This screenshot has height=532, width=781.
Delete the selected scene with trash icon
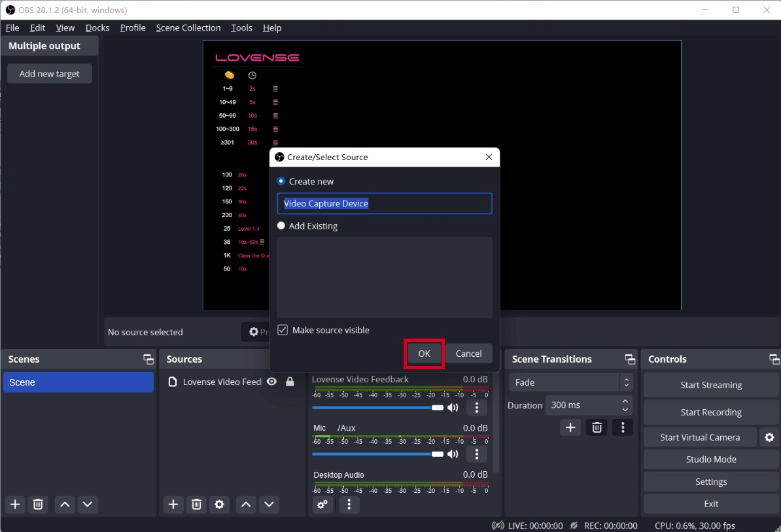click(38, 505)
